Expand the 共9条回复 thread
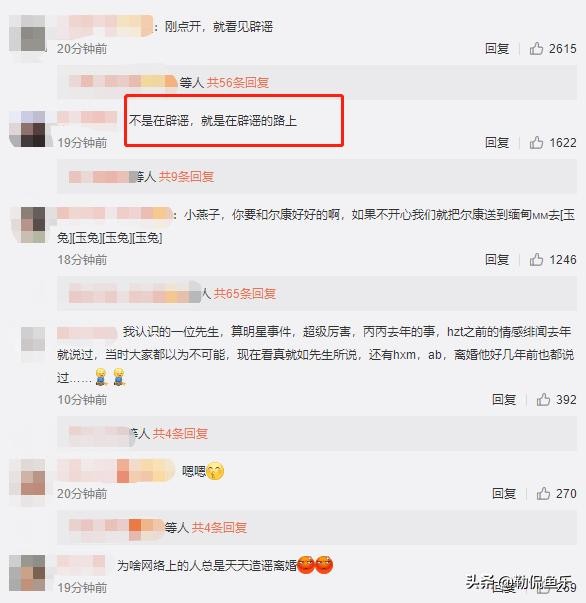This screenshot has width=586, height=603. pos(186,177)
